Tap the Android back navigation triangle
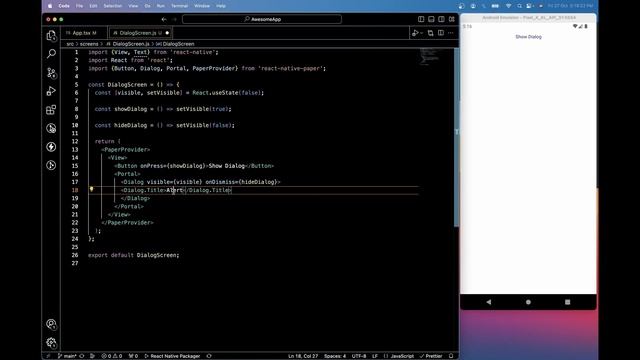 pyautogui.click(x=489, y=302)
